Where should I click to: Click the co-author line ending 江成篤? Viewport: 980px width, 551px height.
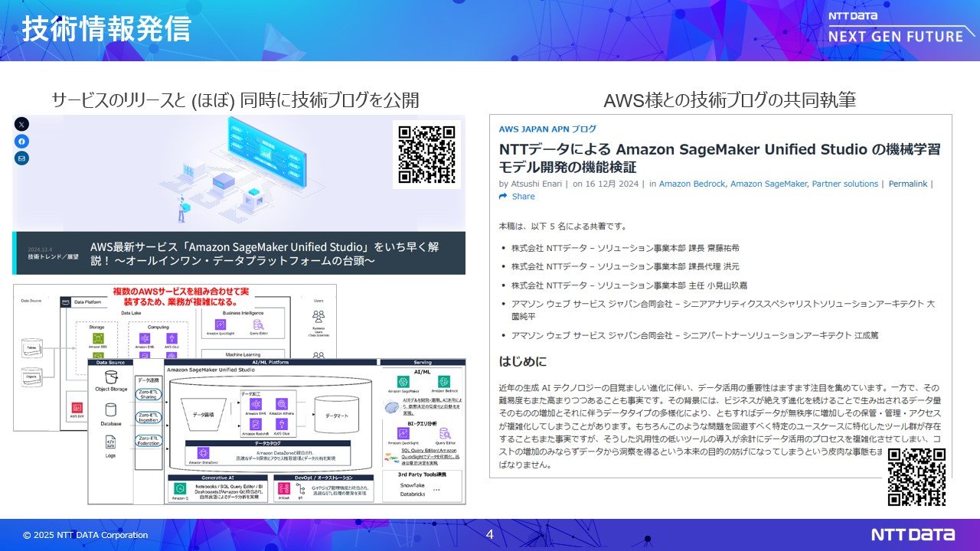[x=695, y=335]
